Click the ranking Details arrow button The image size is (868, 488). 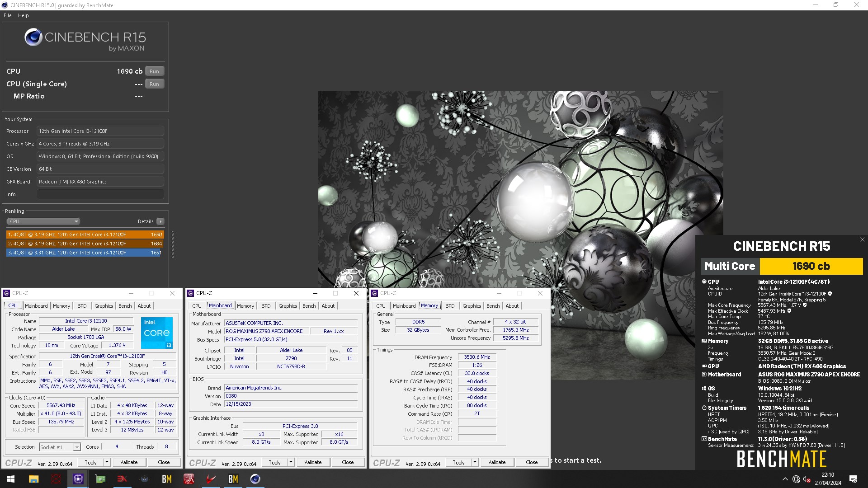pos(160,221)
